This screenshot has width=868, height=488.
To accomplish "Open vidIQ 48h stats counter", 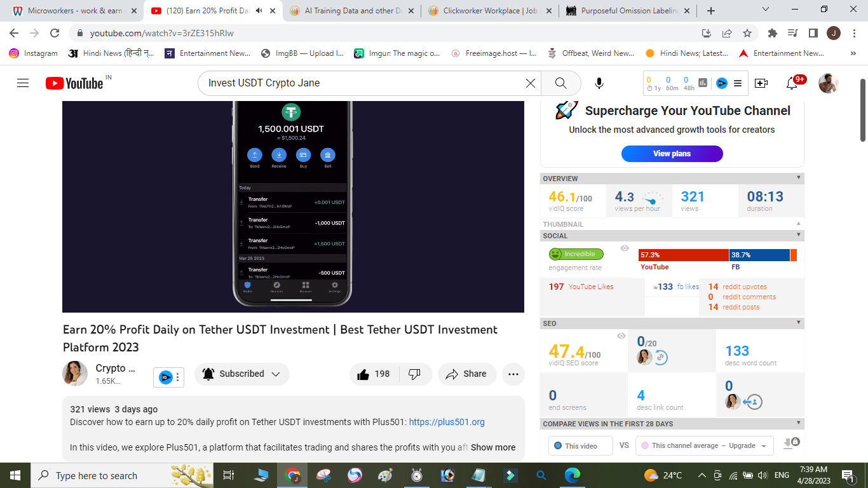I will (x=689, y=83).
